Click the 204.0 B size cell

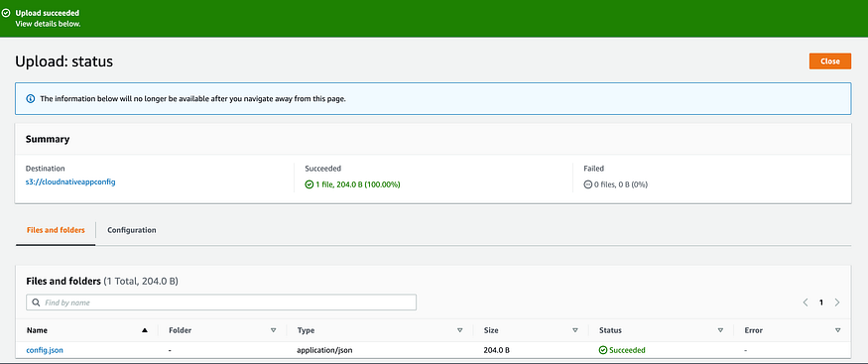pos(497,350)
